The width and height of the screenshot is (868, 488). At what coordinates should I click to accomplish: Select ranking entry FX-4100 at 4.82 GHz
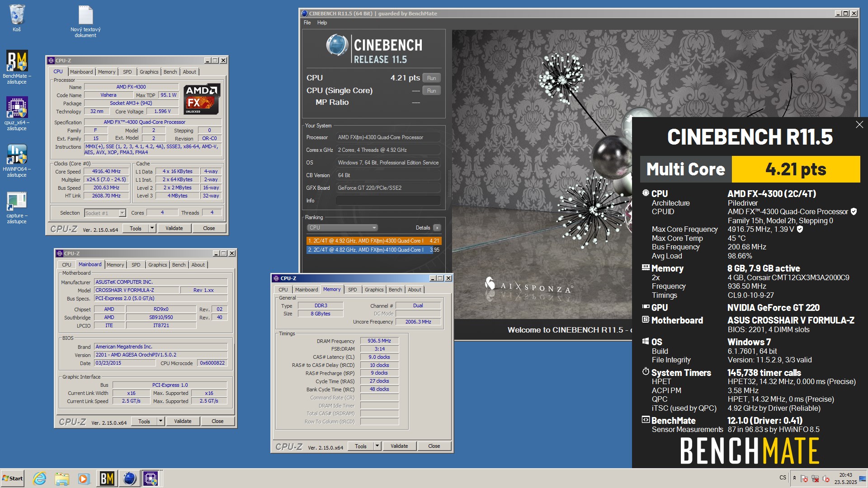(x=373, y=250)
